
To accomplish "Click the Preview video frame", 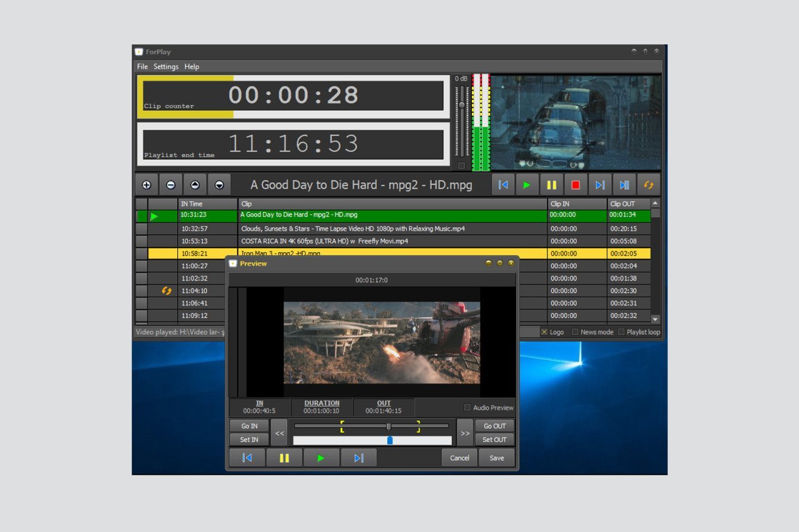I will coord(382,342).
